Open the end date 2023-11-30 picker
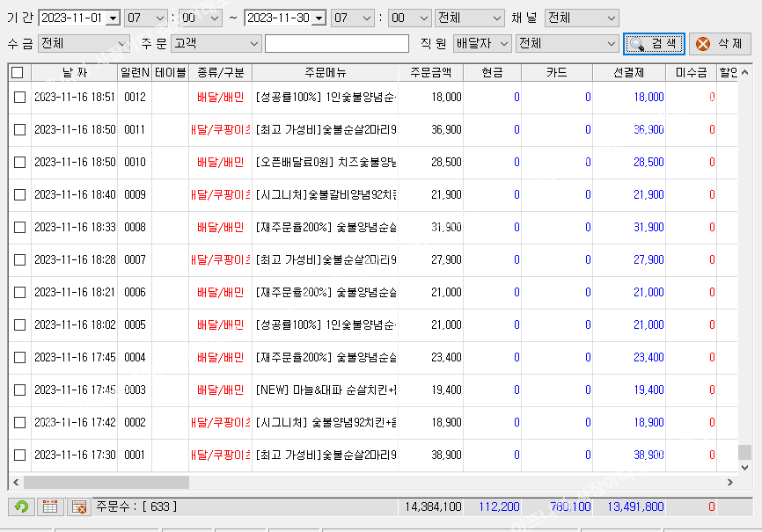This screenshot has height=532, width=762. (x=318, y=18)
